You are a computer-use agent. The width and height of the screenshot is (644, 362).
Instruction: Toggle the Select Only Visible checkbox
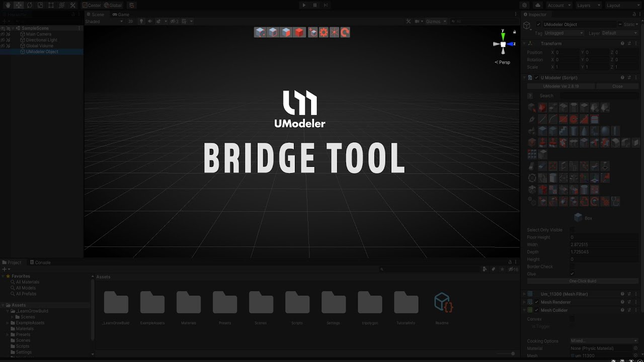(572, 230)
